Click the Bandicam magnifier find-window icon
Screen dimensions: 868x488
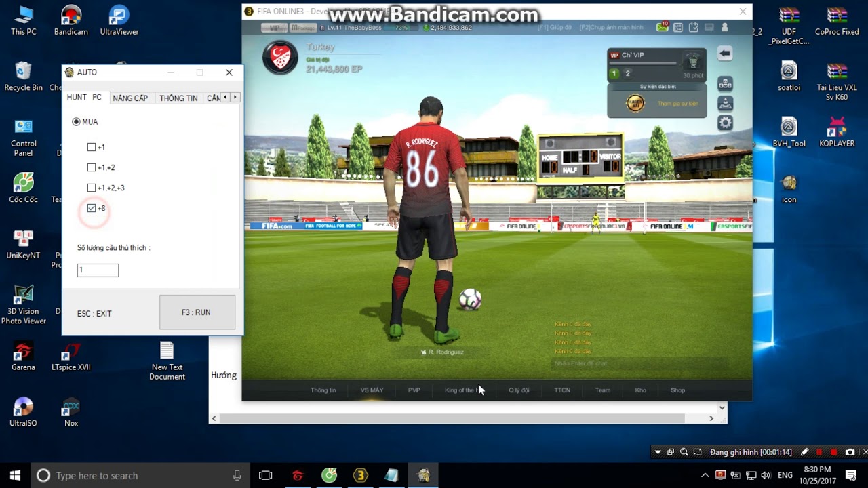point(684,452)
